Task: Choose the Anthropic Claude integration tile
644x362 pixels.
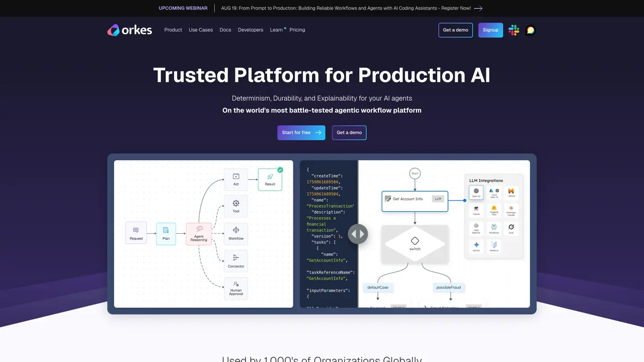Action: click(x=511, y=211)
